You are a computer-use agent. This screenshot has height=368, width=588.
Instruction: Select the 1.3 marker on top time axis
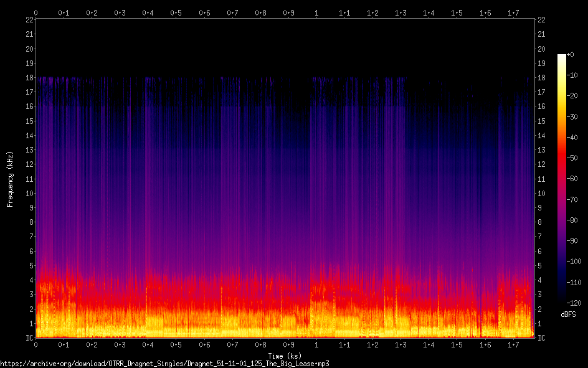401,12
